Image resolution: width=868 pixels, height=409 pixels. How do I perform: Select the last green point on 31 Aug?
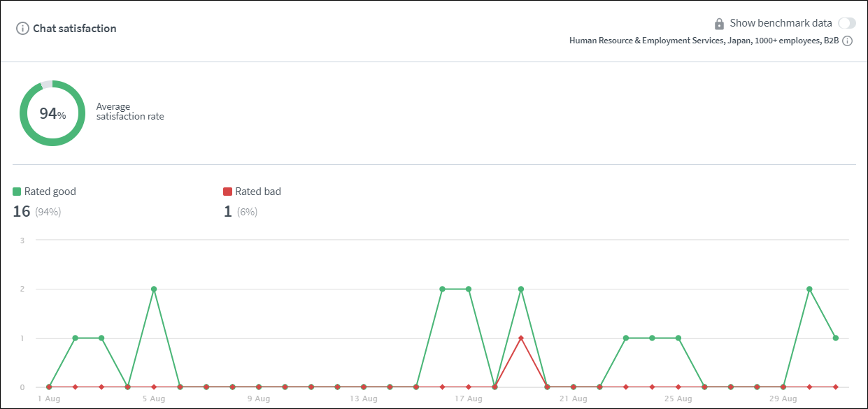[836, 338]
